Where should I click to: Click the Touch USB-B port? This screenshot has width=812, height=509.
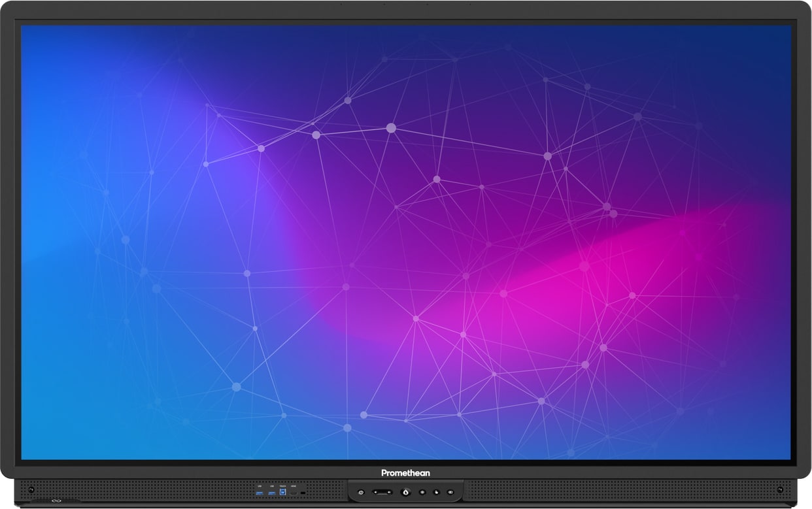(282, 492)
